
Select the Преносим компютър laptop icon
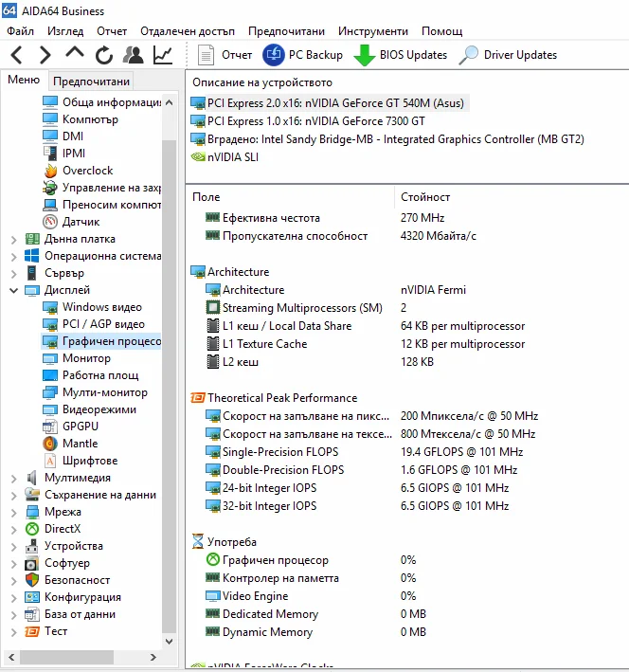(x=50, y=205)
